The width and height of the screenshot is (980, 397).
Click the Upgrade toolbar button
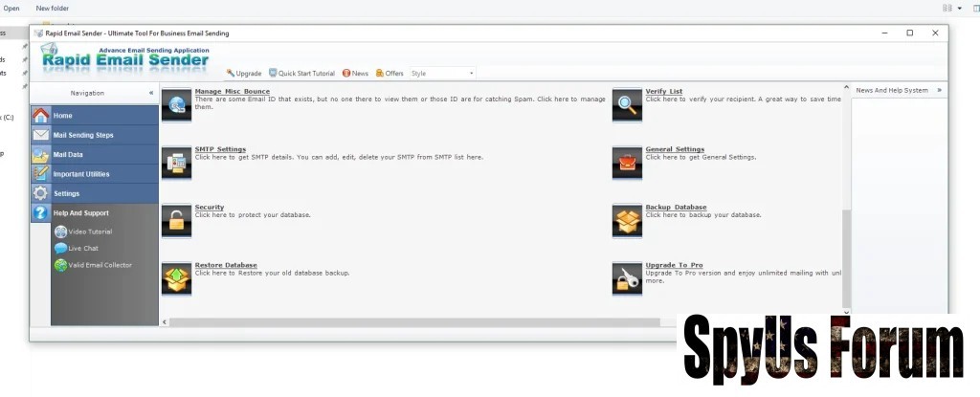(244, 73)
